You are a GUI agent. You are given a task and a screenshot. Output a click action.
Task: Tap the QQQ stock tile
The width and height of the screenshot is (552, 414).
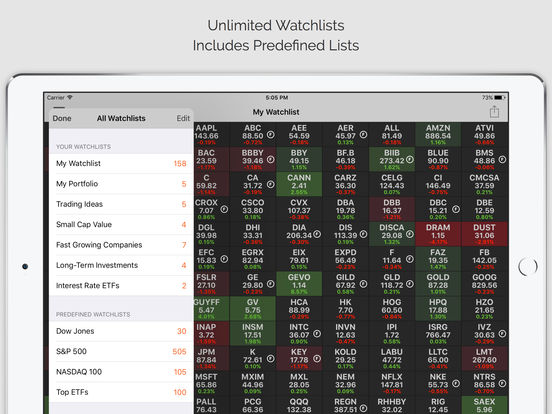click(x=299, y=405)
